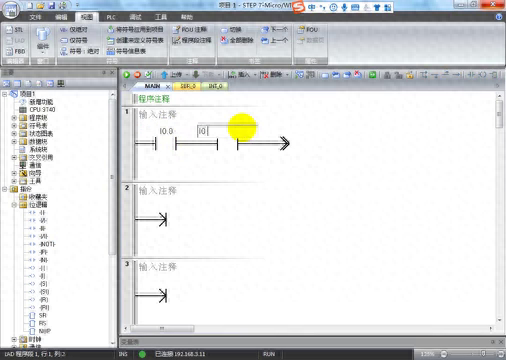Click the 下一个 next bookmark button

[x=274, y=30]
